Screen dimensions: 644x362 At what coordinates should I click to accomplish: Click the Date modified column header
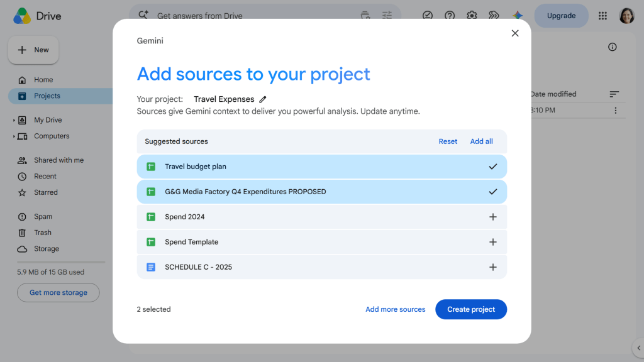coord(553,94)
